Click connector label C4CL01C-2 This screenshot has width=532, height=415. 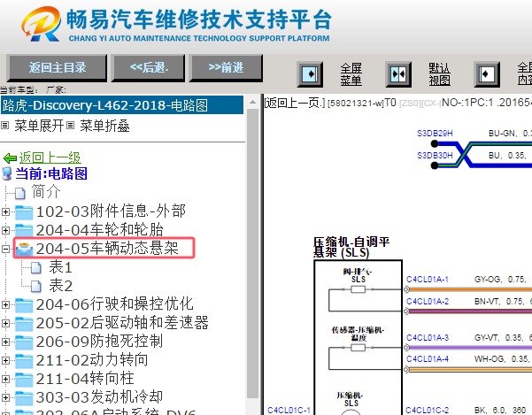tap(428, 410)
